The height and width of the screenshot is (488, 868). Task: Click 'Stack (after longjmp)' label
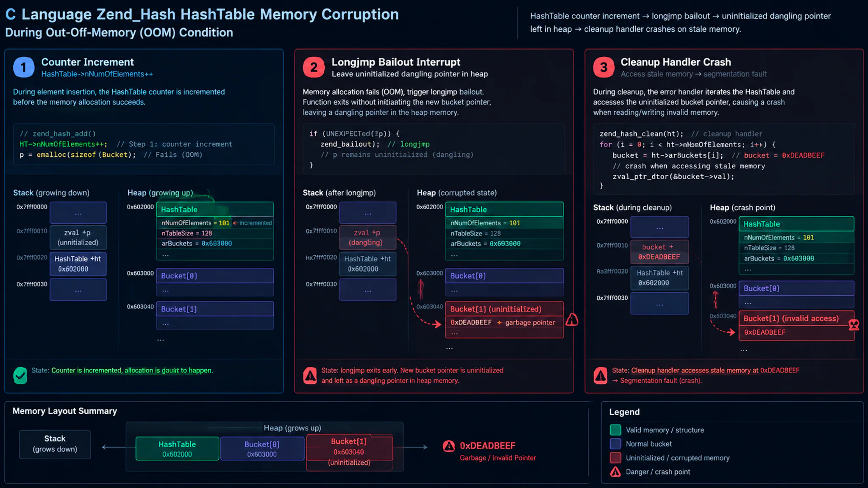click(x=339, y=193)
